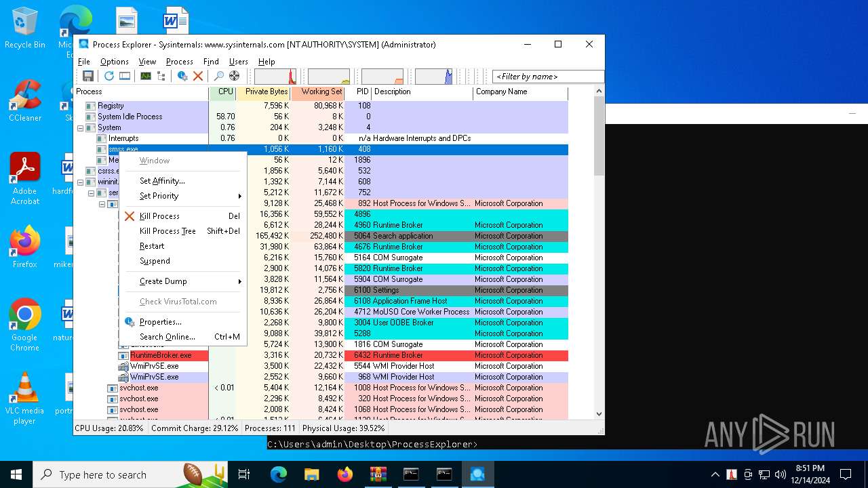The height and width of the screenshot is (488, 868).
Task: Click the process list vertical scrollbar thumb
Action: [599, 136]
